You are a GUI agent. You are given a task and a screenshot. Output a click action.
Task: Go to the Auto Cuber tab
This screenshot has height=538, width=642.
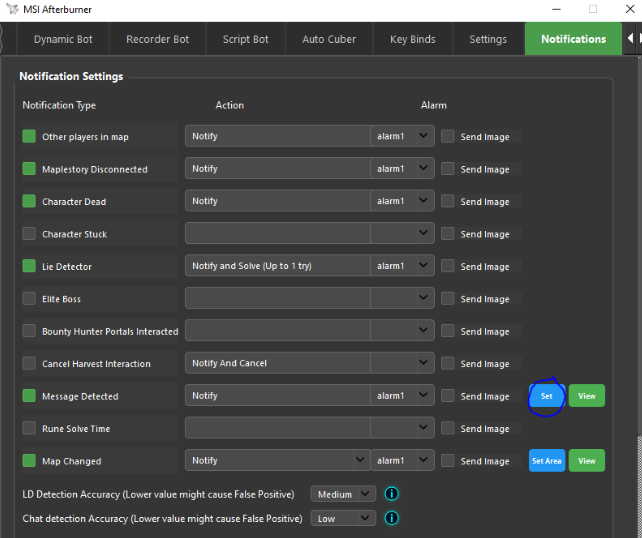pyautogui.click(x=328, y=40)
